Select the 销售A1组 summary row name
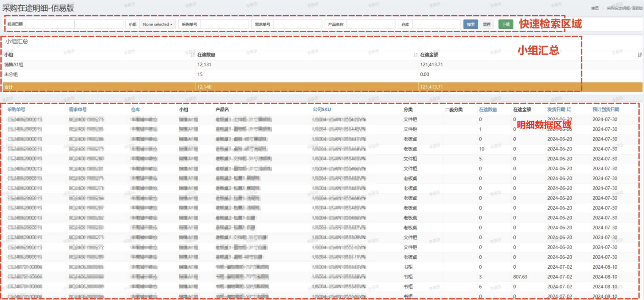This screenshot has width=644, height=300. point(14,65)
